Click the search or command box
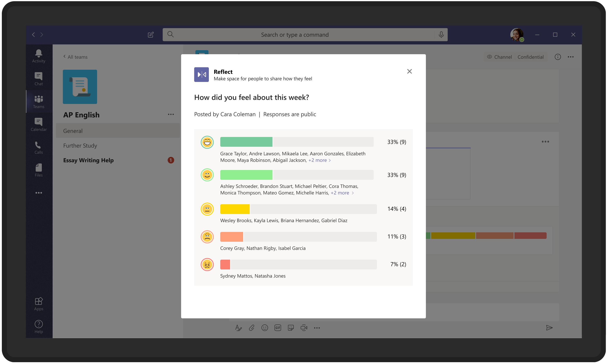Viewport: 607px width, 364px height. (x=295, y=35)
